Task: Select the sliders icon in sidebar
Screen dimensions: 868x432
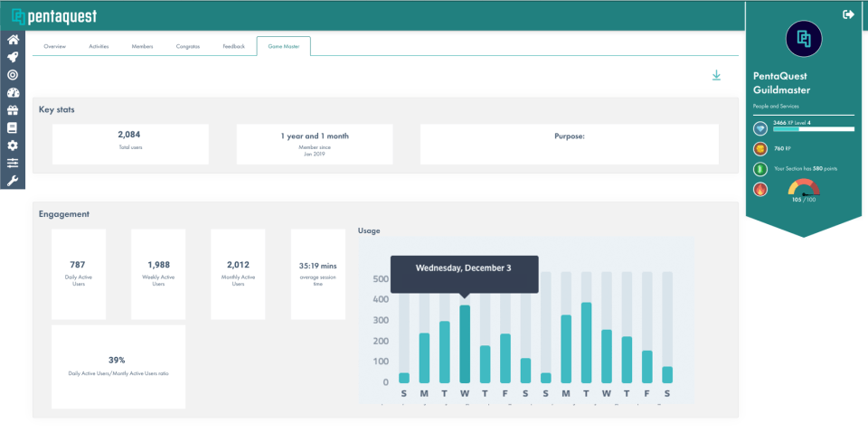Action: [13, 163]
